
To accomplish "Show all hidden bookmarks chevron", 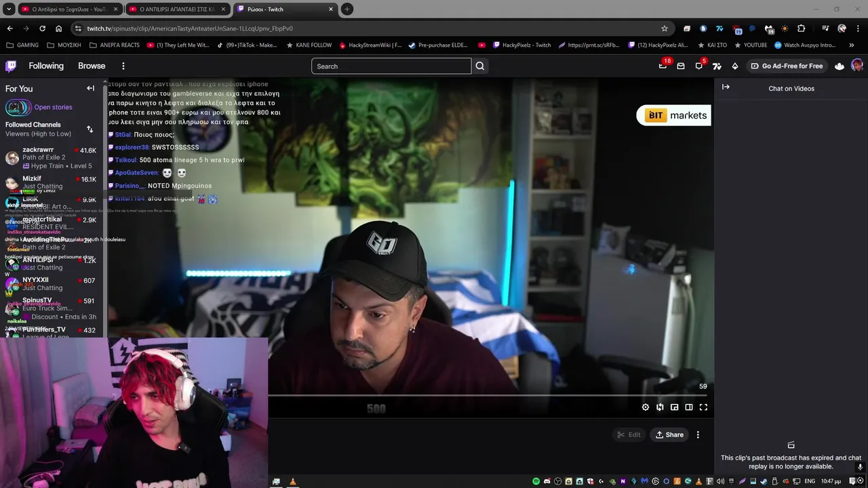I will point(852,45).
